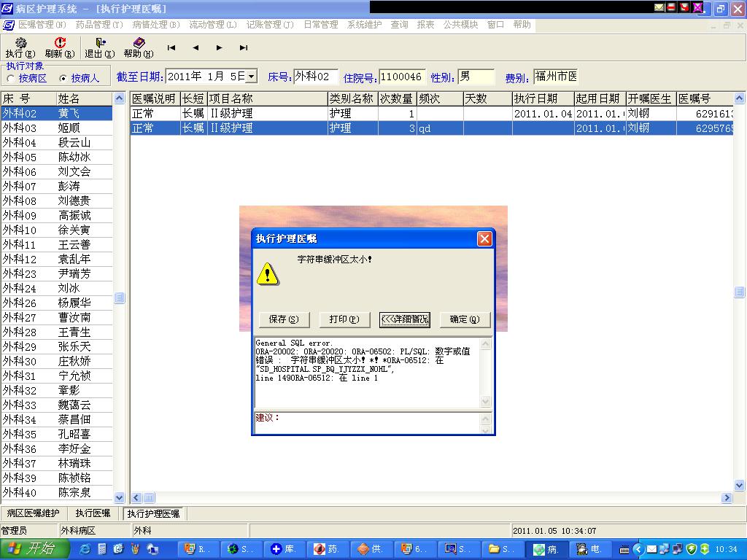This screenshot has width=747, height=560.
Task: Open the 系统维护 menu
Action: click(364, 24)
